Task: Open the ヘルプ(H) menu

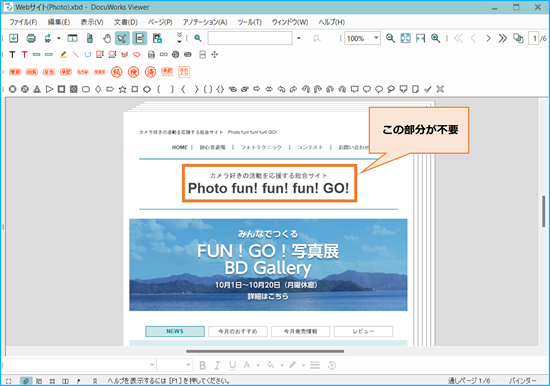Action: click(331, 22)
